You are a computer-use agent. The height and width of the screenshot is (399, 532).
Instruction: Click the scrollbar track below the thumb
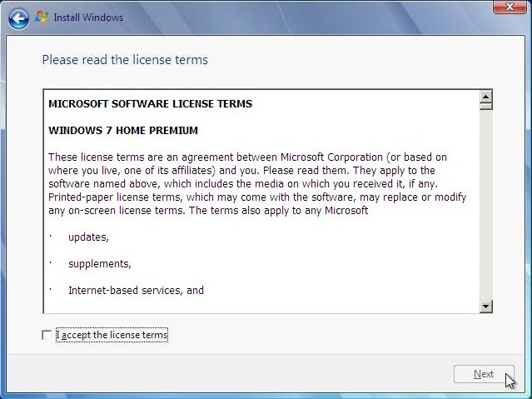pos(486,208)
